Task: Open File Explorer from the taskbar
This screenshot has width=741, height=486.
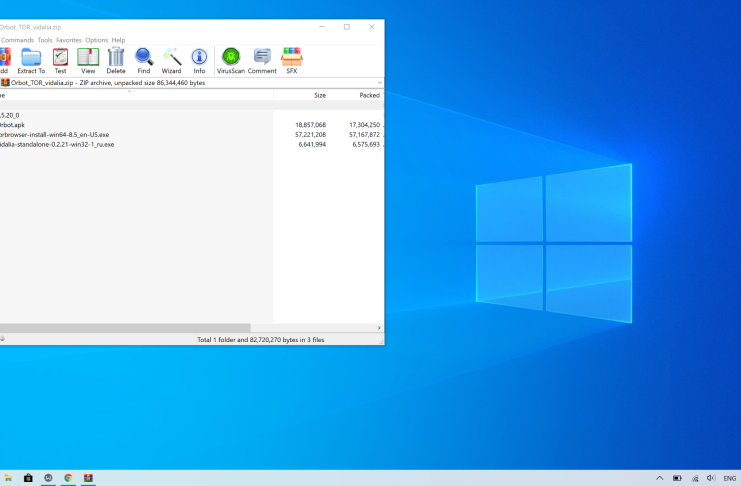Action: 8,478
